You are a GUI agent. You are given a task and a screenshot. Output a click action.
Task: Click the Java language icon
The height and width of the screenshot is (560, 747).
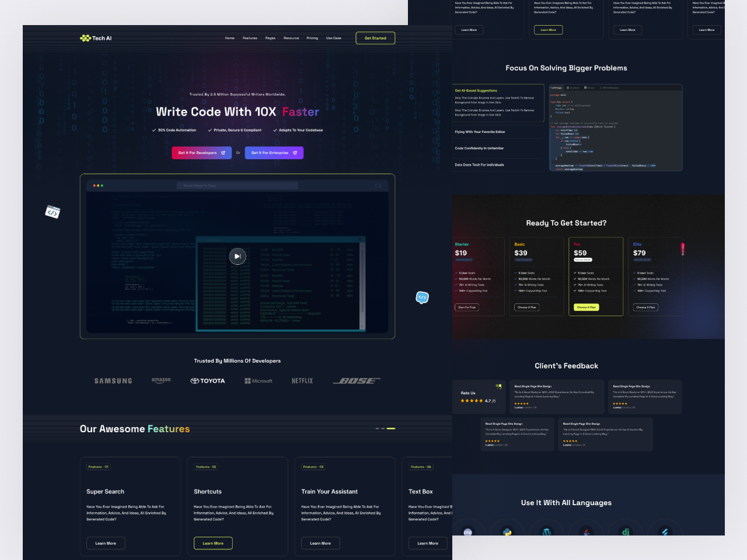click(586, 532)
